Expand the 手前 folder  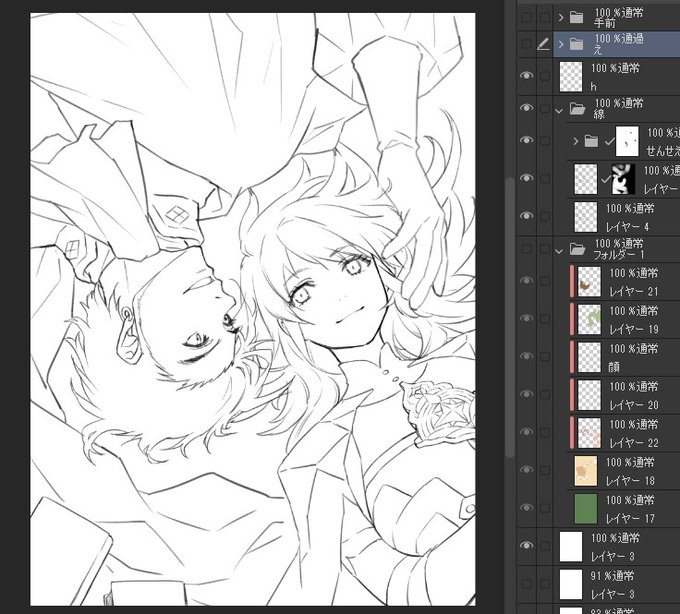[561, 17]
